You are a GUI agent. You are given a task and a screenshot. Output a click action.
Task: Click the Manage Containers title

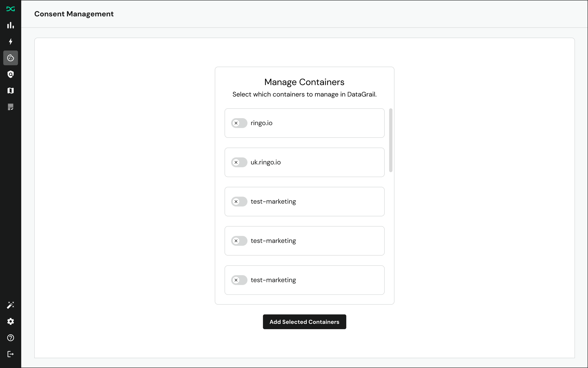pos(304,82)
